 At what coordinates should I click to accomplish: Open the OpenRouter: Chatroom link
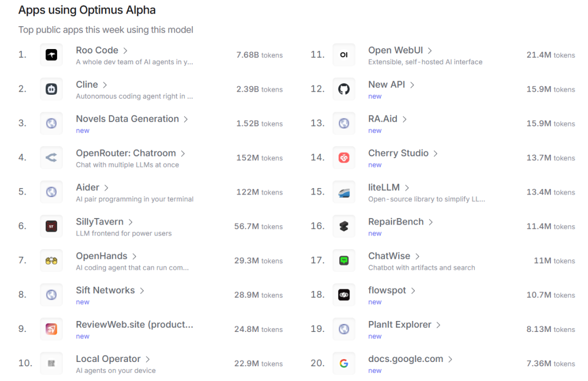tap(126, 153)
